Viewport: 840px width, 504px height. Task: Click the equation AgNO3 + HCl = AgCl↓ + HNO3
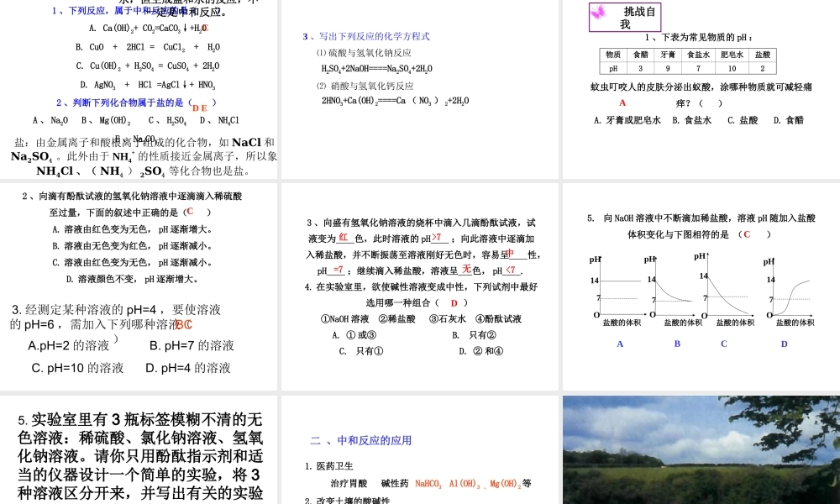pos(147,85)
